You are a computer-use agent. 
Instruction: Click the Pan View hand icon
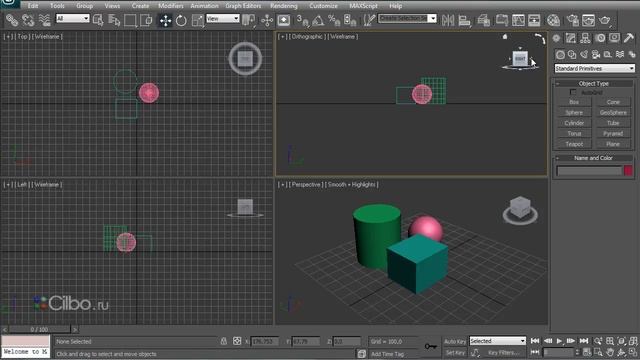tap(610, 352)
